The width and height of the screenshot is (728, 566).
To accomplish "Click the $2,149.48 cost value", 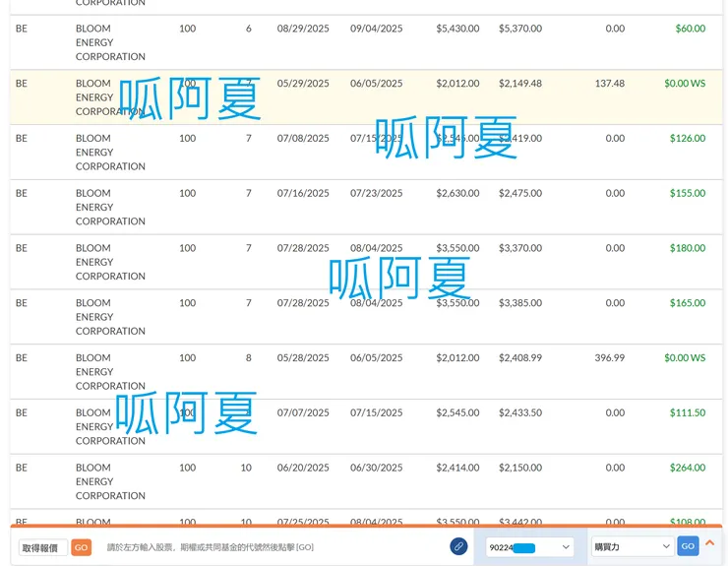I will [520, 84].
